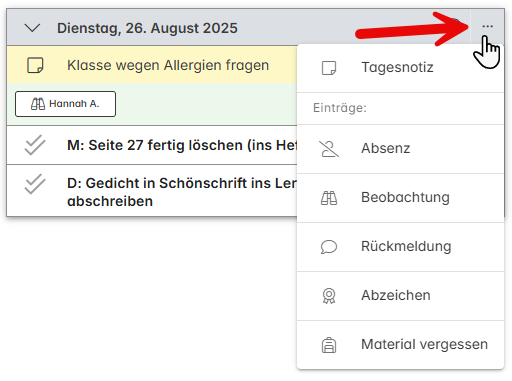Toggle the double checkmark for M: Seite 27
Viewport: 512px width, 381px height.
tap(35, 145)
